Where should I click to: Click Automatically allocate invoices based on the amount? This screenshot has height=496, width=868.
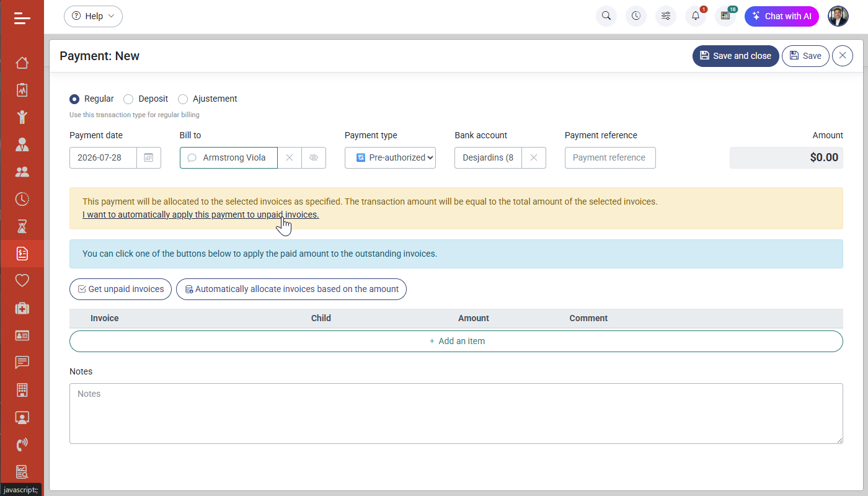(291, 289)
